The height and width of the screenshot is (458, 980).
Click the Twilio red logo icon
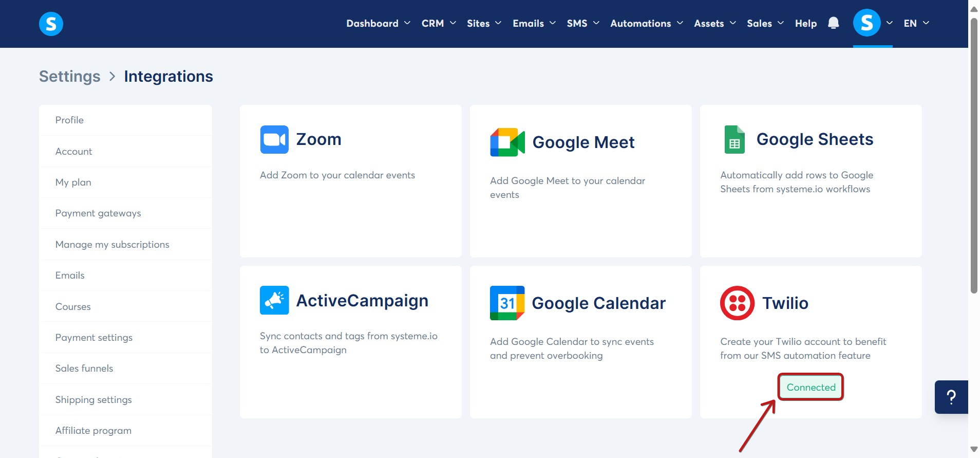tap(737, 303)
